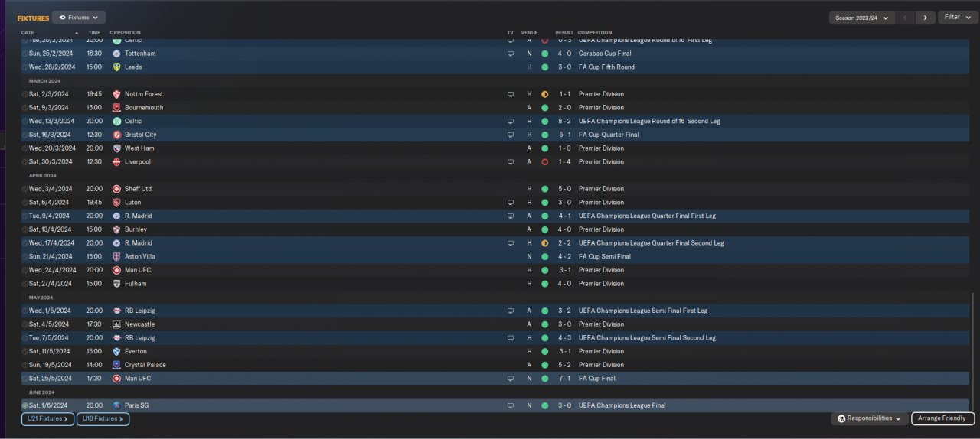Click the Liverpool club badge

pos(116,162)
